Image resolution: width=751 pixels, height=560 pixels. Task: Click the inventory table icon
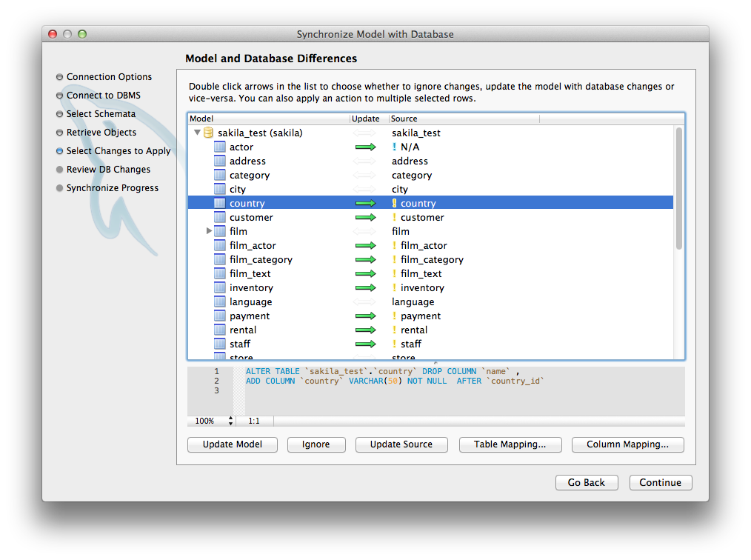pos(219,288)
